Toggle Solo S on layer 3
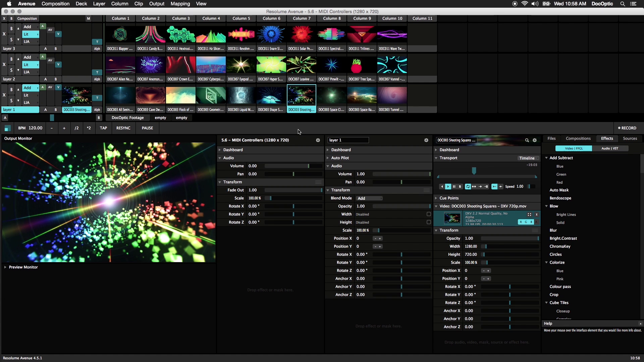The image size is (644, 362). (x=11, y=40)
